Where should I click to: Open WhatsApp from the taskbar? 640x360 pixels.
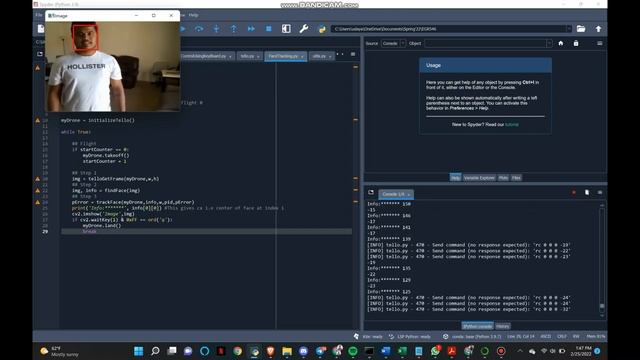click(x=435, y=351)
